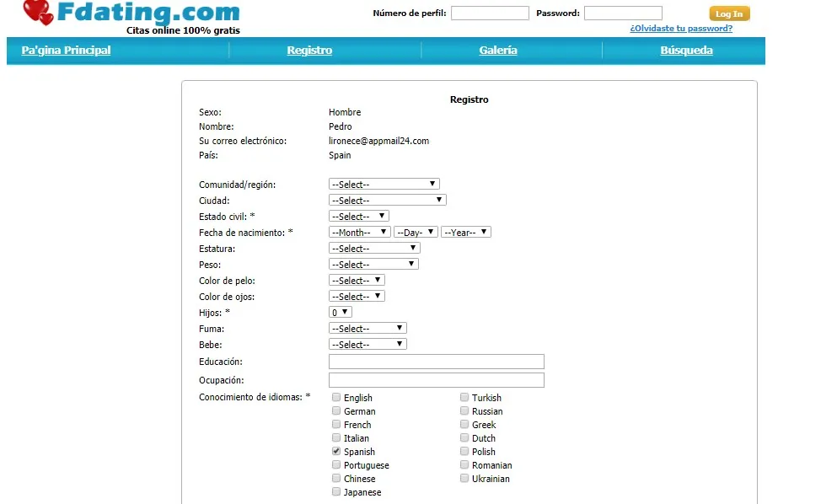
Task: Choose birth Day dropdown
Action: click(x=416, y=232)
